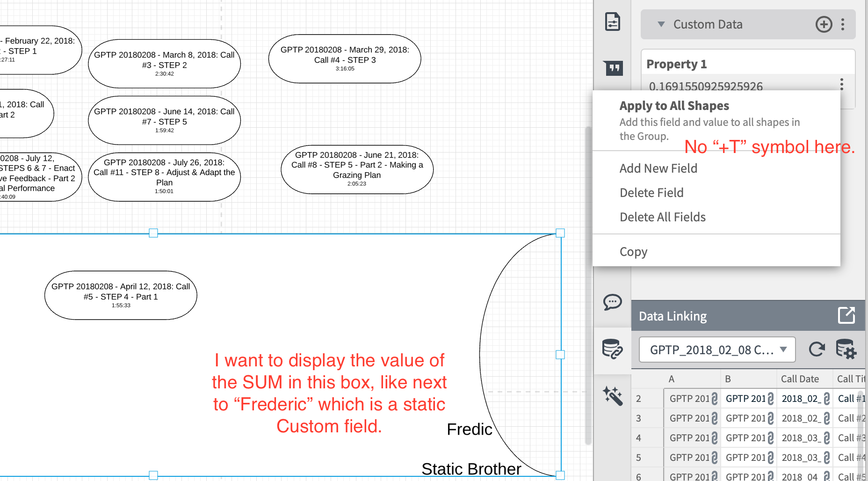Click the Fredic text label
This screenshot has height=481, width=868.
click(469, 429)
